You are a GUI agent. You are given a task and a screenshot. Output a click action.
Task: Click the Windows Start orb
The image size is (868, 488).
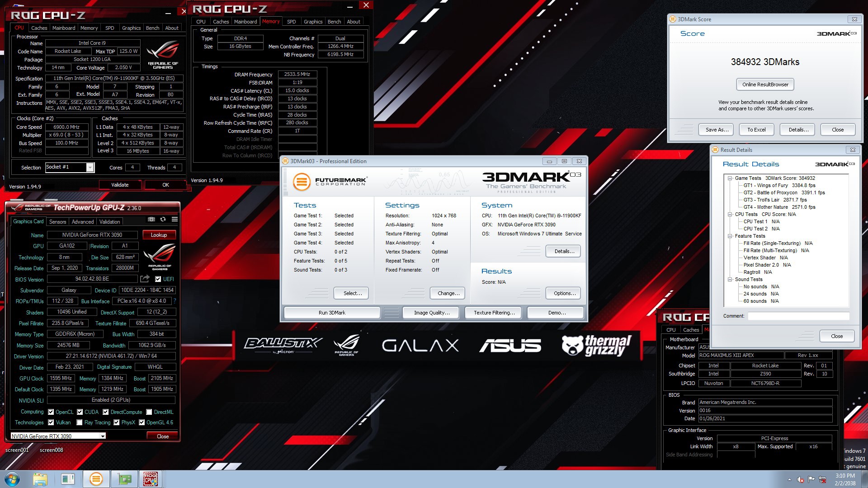pos(12,479)
